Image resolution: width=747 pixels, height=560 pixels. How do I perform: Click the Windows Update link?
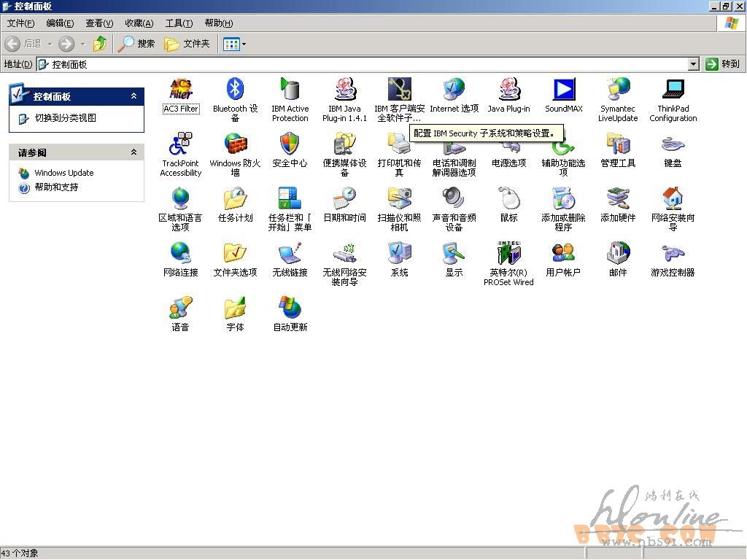(x=63, y=173)
